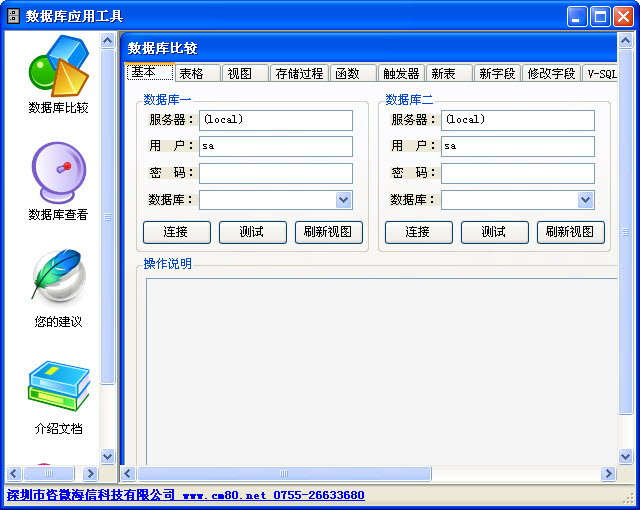
Task: Expand the 数据库二 database dropdown
Action: point(586,200)
